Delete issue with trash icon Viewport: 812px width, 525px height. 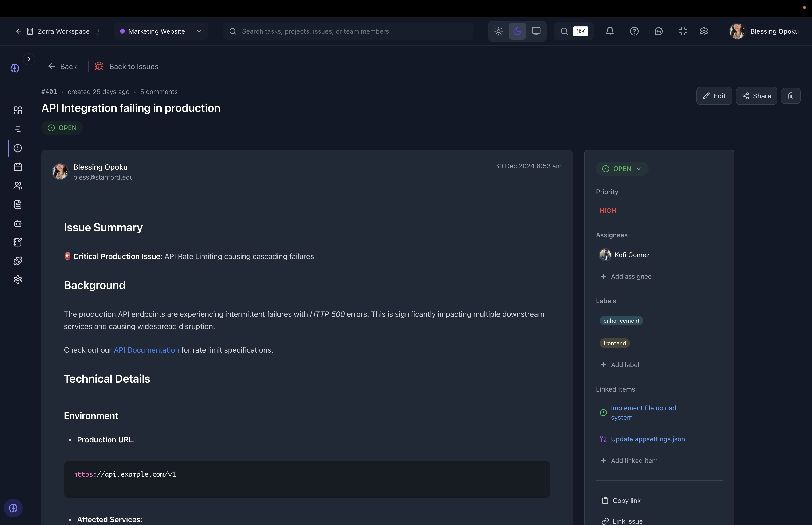(x=791, y=96)
